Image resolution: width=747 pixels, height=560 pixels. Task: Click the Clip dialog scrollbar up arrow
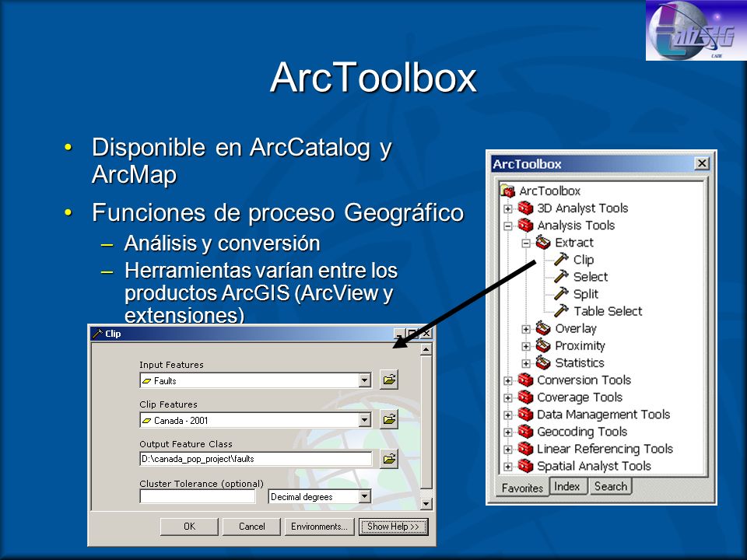[x=426, y=349]
